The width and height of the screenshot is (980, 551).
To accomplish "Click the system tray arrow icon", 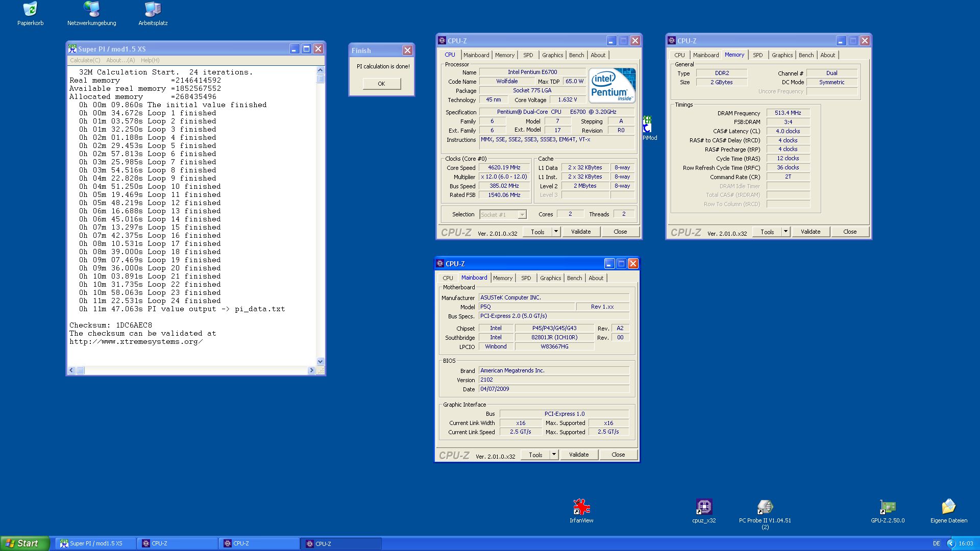I will 950,543.
